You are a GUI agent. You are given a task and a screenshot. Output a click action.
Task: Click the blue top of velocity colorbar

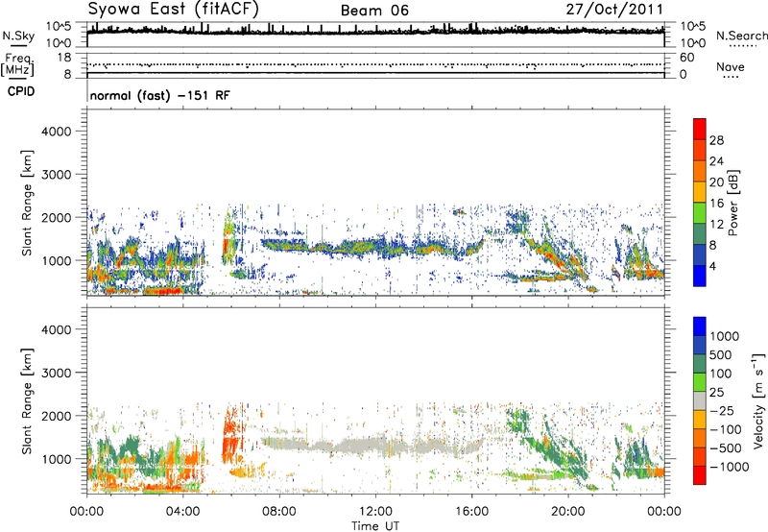point(700,326)
